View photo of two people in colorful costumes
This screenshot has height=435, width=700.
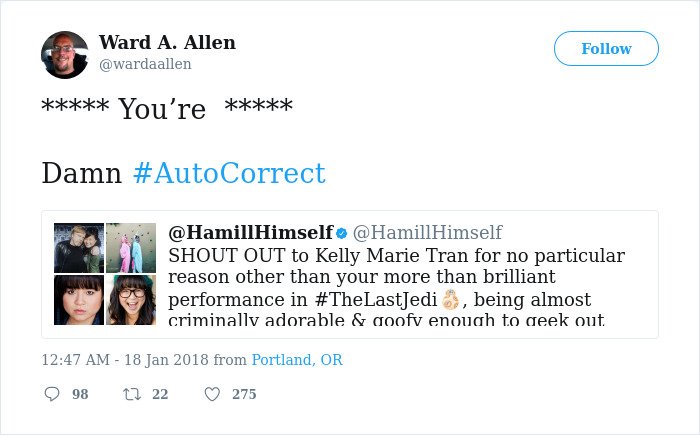click(x=131, y=248)
